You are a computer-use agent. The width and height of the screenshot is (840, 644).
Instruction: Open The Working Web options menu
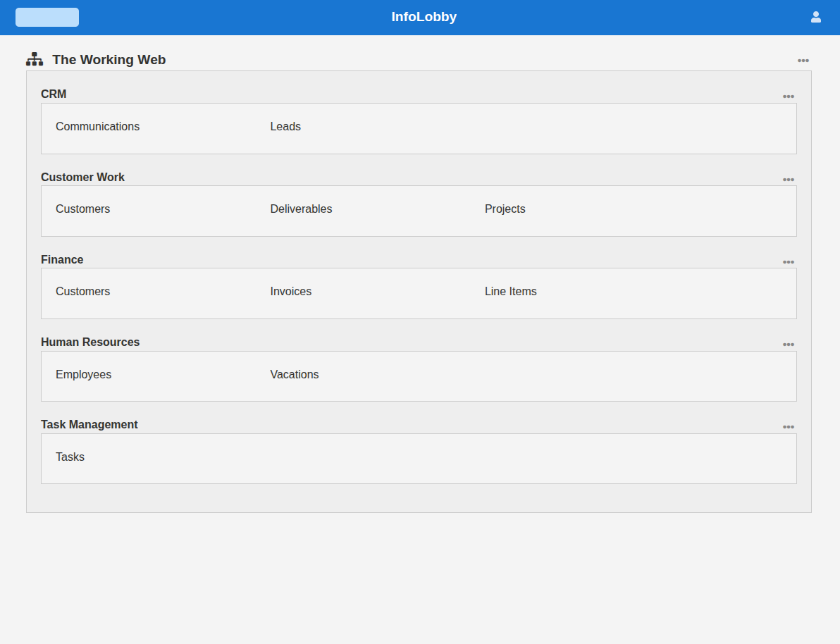pos(803,61)
